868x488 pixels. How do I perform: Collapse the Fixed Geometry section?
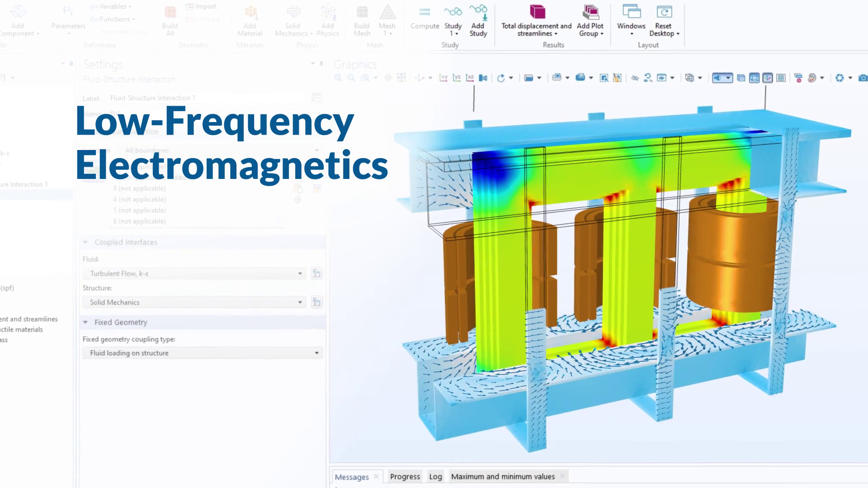click(85, 322)
